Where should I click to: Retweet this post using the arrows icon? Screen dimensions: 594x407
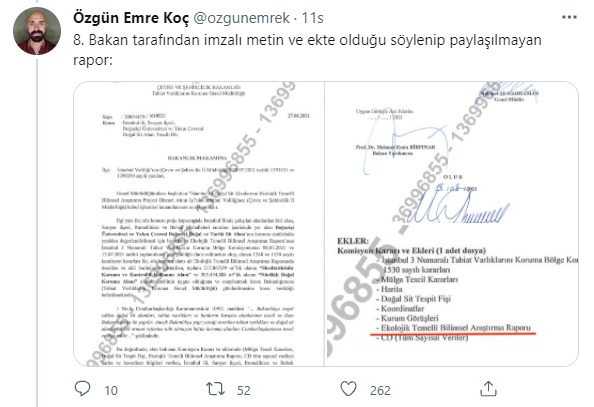(x=215, y=389)
